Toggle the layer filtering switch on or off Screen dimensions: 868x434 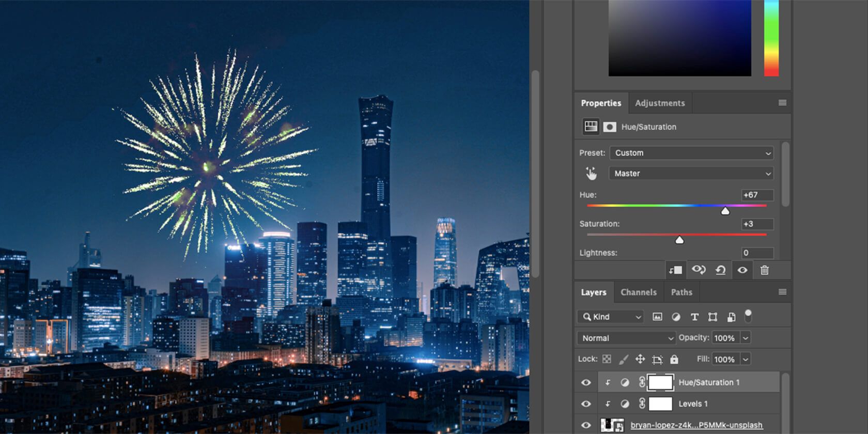(x=748, y=316)
